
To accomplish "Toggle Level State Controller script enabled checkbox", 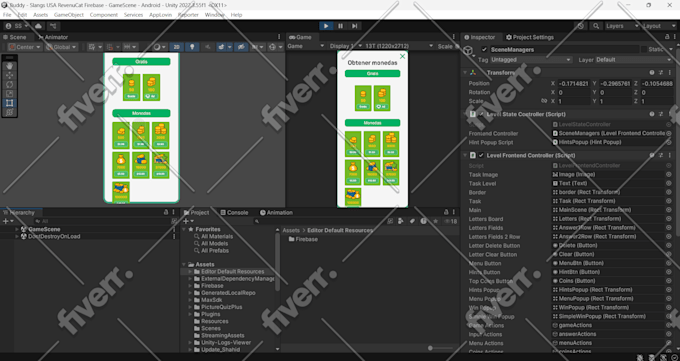I will click(x=481, y=114).
